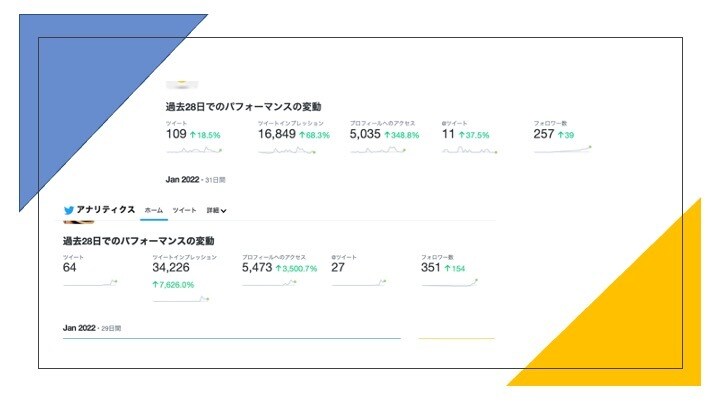Click the ツイートインプレッション label above 34,226
The width and height of the screenshot is (720, 405).
184,257
